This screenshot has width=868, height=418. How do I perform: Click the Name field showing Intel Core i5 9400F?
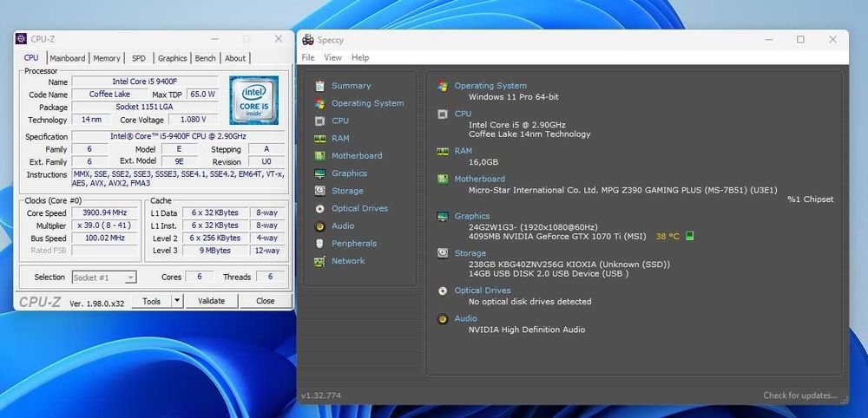pyautogui.click(x=144, y=82)
